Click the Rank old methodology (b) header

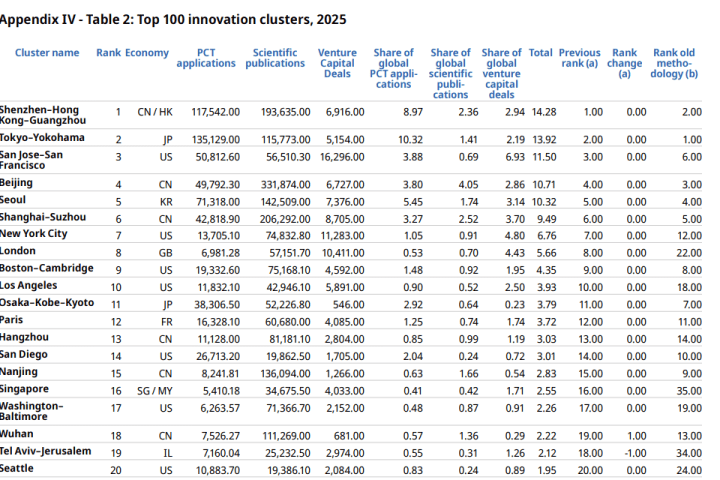pos(676,63)
